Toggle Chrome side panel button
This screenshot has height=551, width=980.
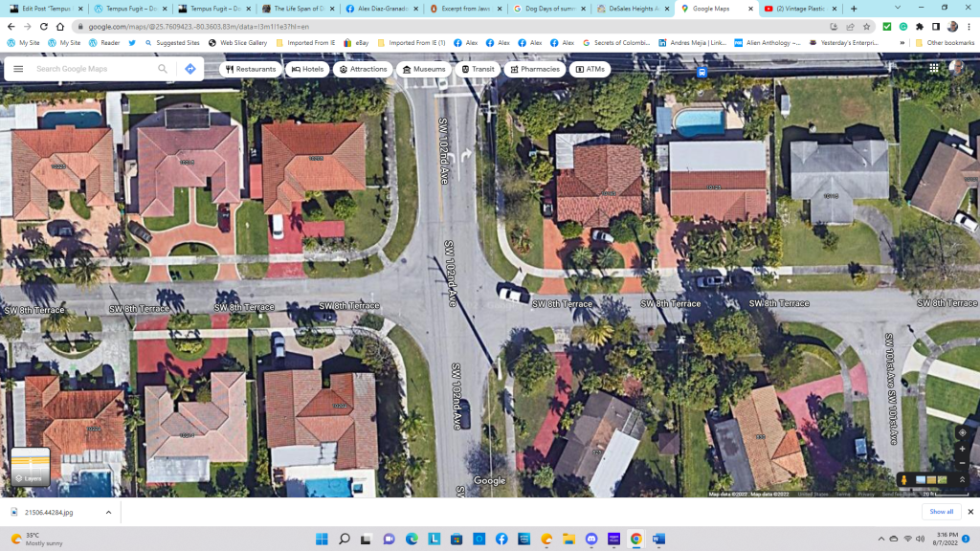click(936, 27)
